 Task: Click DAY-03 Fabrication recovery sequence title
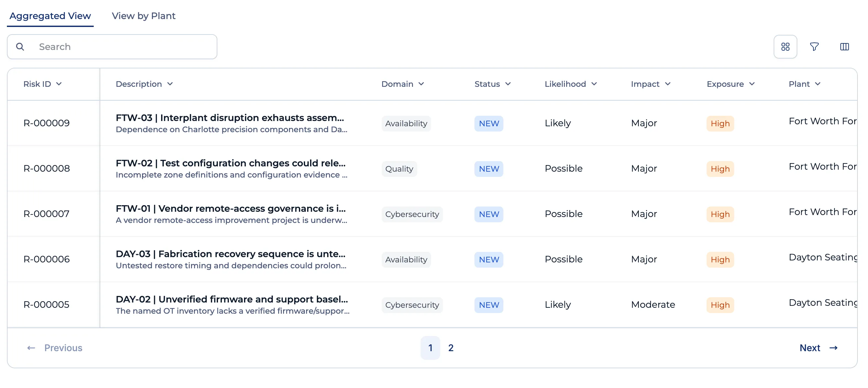[230, 254]
